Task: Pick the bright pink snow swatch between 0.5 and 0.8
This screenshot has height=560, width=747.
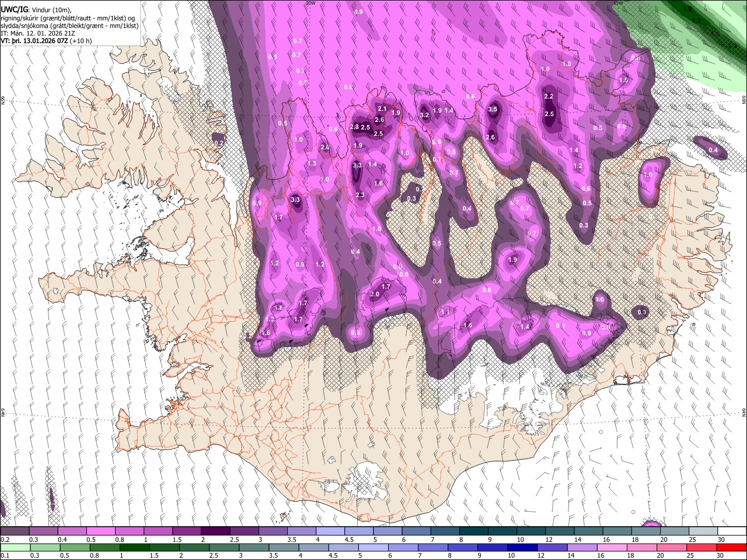Action: coord(100,531)
